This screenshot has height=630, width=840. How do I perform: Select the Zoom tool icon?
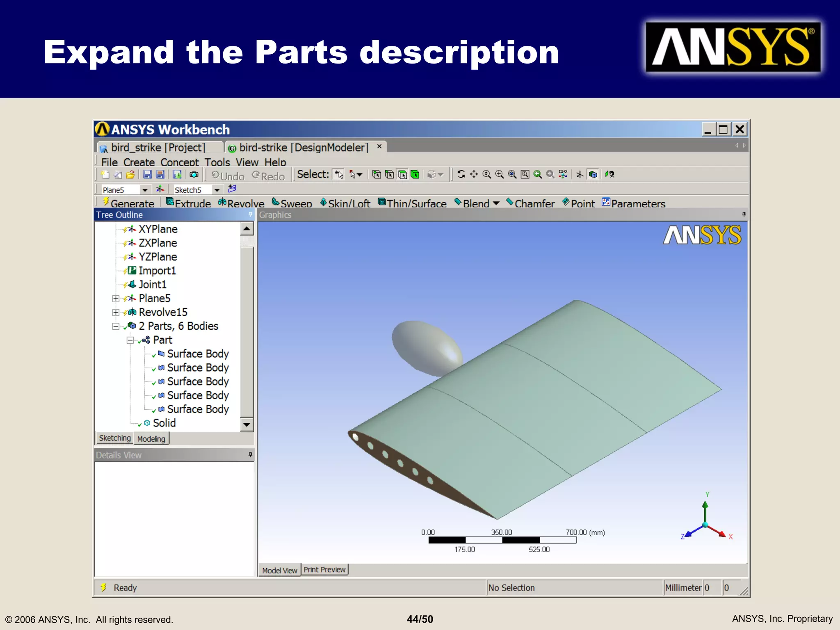[x=486, y=174]
